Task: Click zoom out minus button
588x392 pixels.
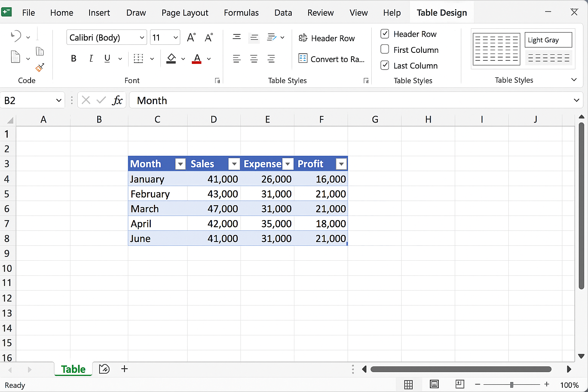Action: click(477, 384)
